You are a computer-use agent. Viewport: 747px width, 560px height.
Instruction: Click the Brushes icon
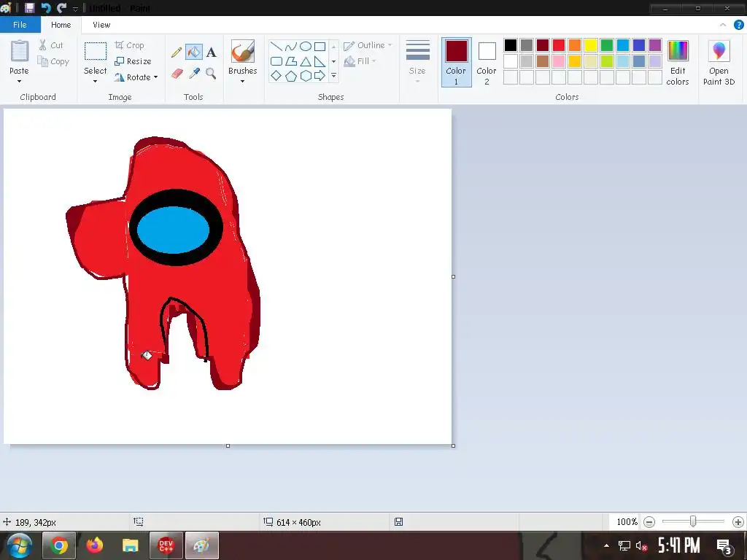pyautogui.click(x=242, y=52)
